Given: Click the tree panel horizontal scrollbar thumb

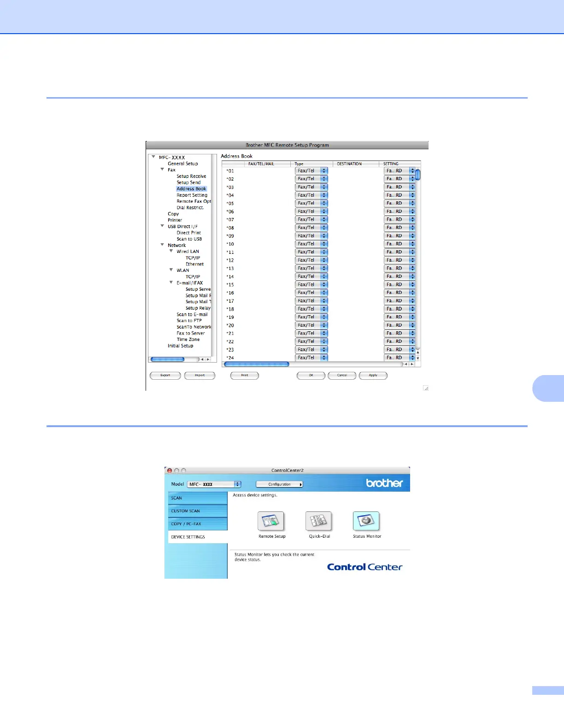Looking at the screenshot, I should (168, 359).
